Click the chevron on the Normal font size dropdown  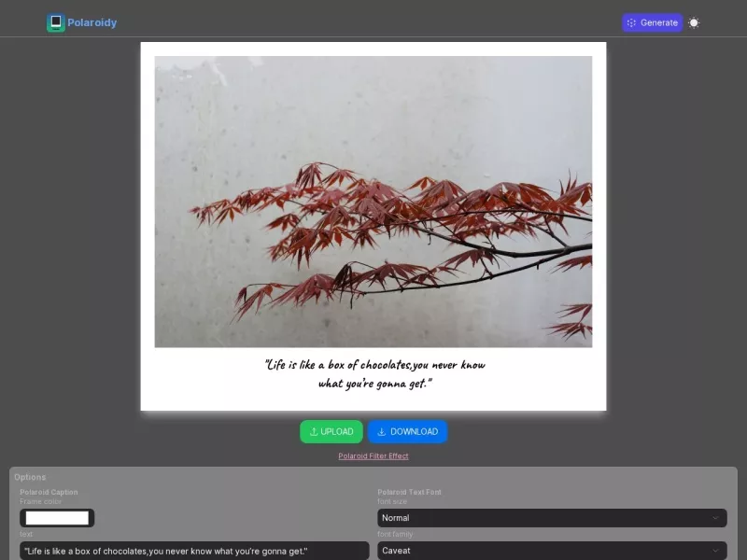pyautogui.click(x=715, y=518)
